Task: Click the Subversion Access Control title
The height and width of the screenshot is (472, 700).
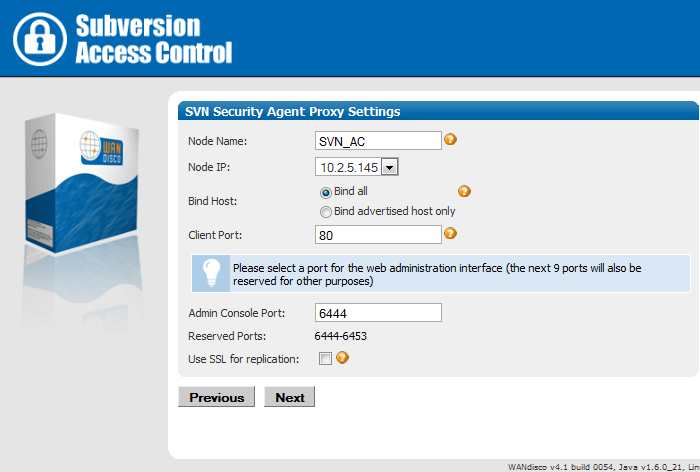Action: pyautogui.click(x=154, y=39)
